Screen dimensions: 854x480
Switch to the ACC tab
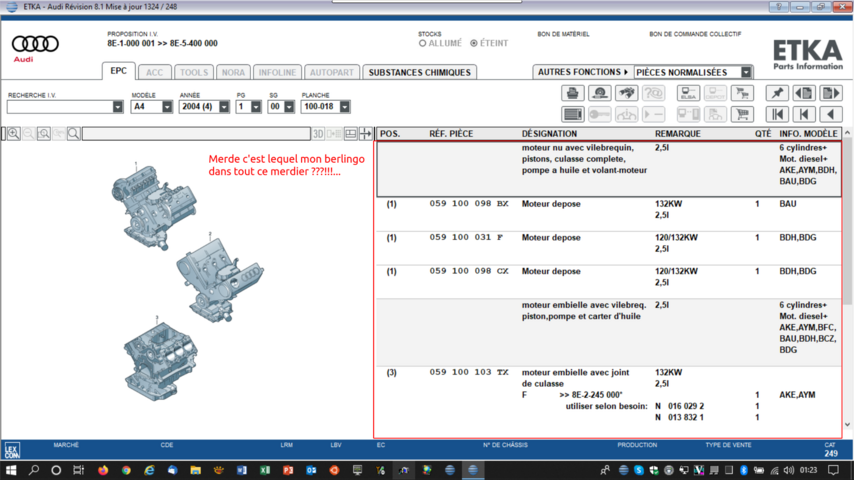click(154, 72)
